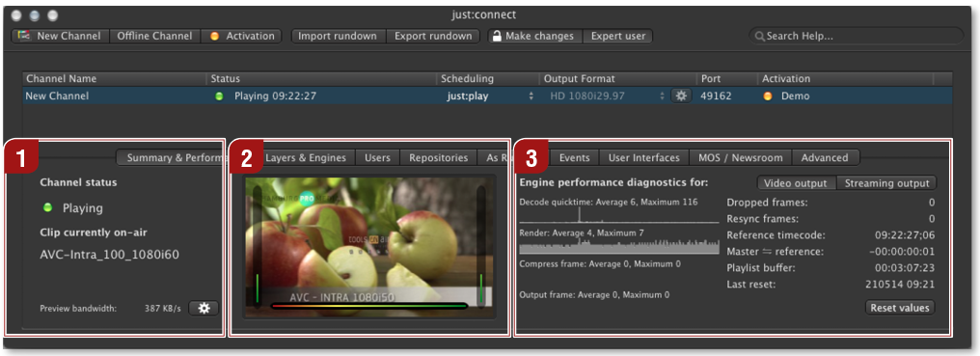Click the Reset values button
Screen dimensions: 980x356
coord(901,308)
